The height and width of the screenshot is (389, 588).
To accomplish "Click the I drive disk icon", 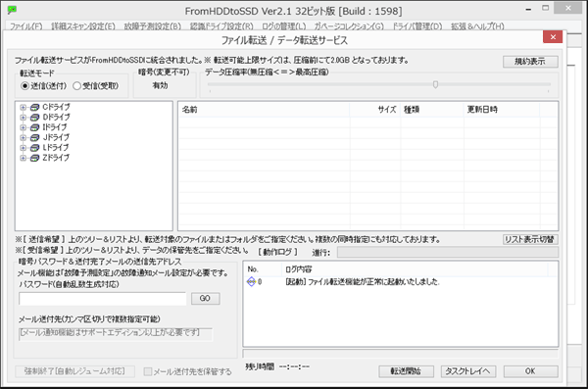I will 34,127.
